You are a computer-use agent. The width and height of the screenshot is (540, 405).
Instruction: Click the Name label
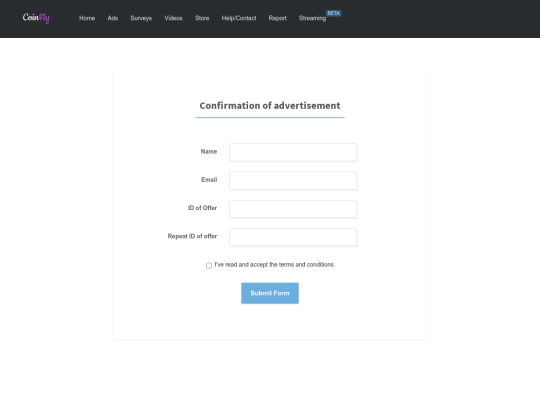(x=209, y=152)
